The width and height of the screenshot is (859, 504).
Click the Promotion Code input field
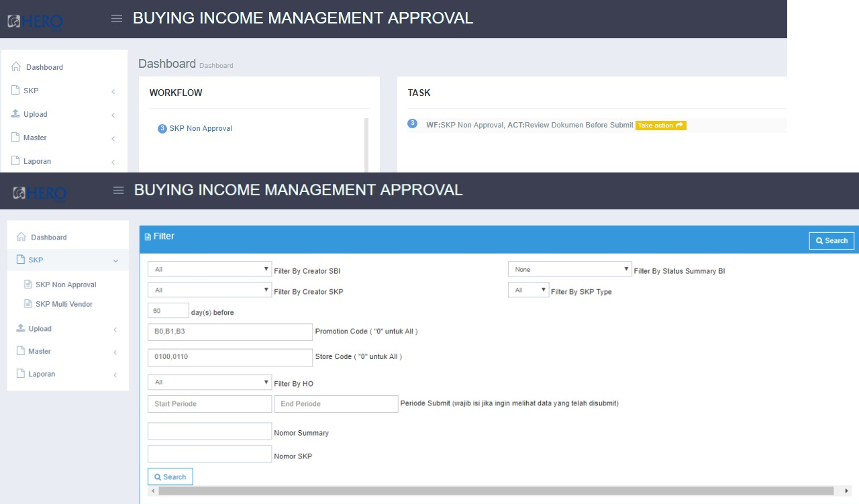click(230, 332)
